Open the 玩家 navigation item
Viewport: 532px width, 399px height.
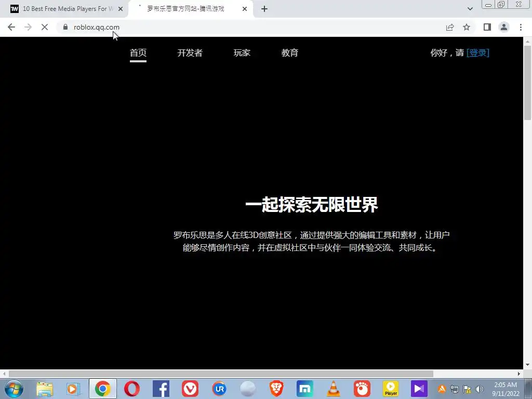[x=242, y=53]
